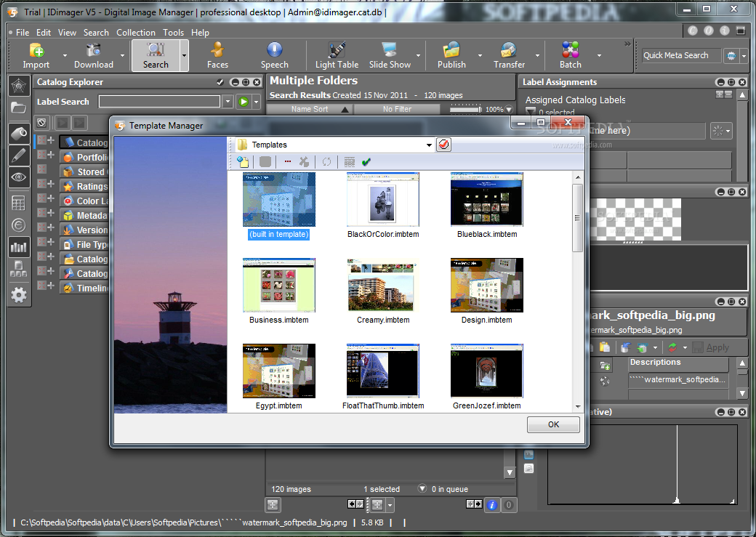Click the folder icon in left sidebar
756x537 pixels.
pos(18,107)
